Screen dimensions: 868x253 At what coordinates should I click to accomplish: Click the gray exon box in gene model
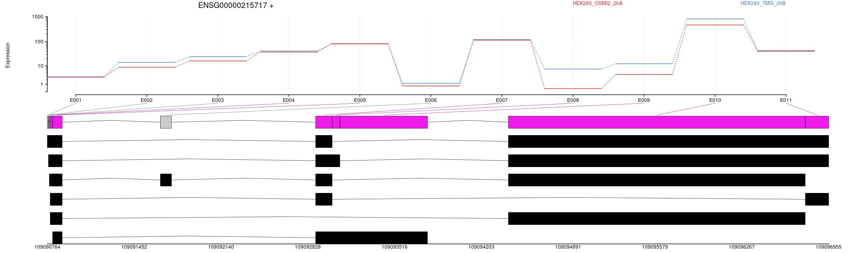point(166,122)
